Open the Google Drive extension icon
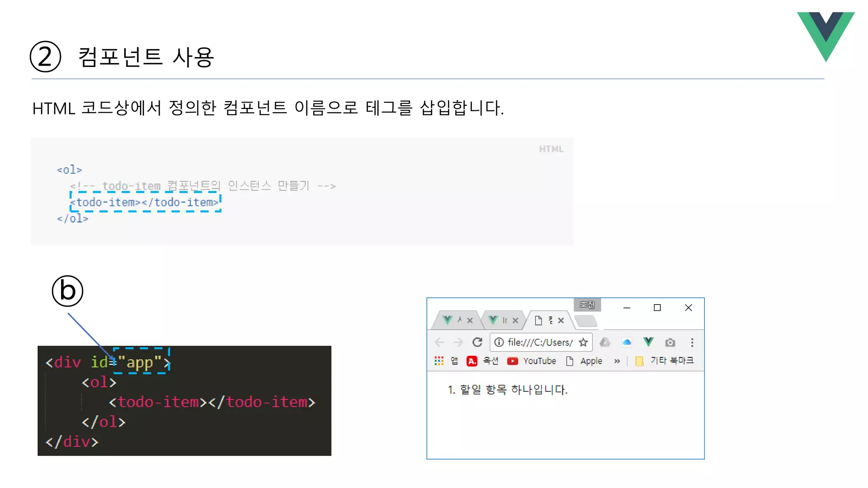The height and width of the screenshot is (488, 868). point(605,342)
